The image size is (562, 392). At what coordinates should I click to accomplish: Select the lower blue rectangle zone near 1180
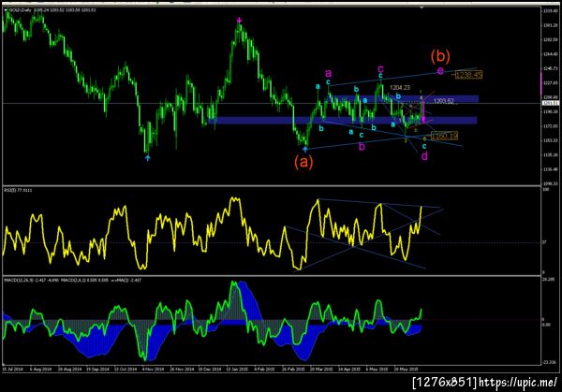tap(342, 121)
